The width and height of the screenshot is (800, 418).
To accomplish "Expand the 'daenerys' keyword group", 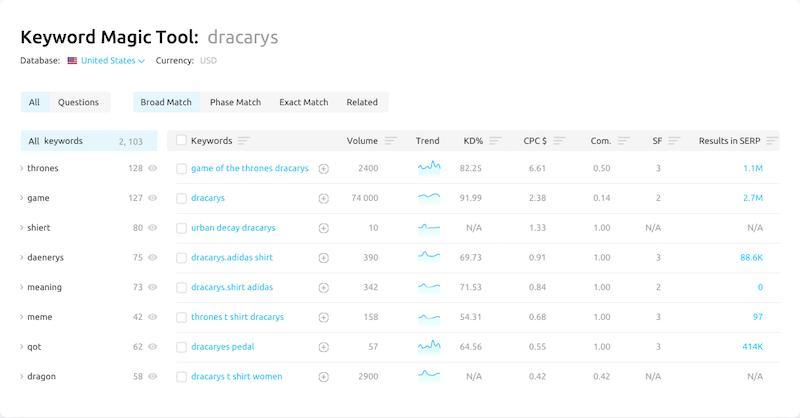I will 21,257.
